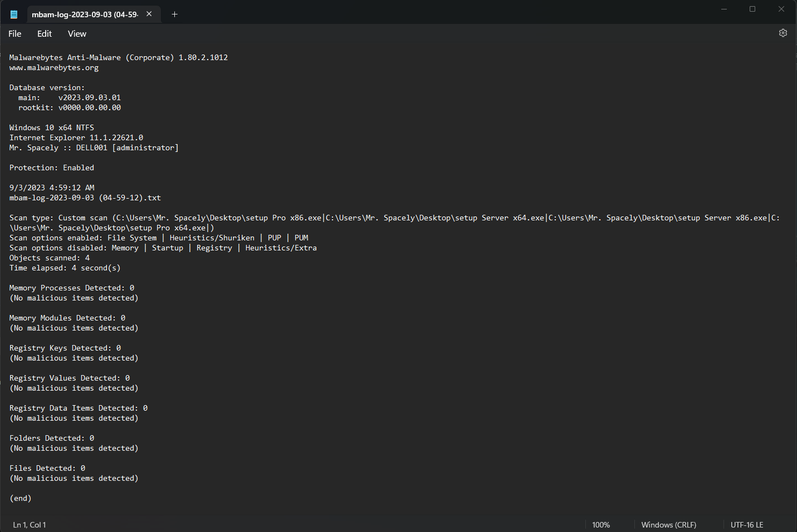Click 'Internet Explorer 11.1.22621.0' line
797x532 pixels.
(x=76, y=138)
